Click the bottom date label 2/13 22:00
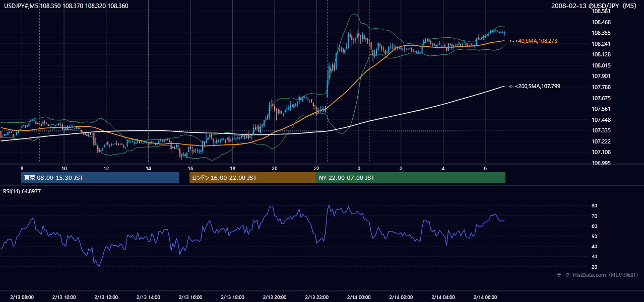This screenshot has width=644, height=302. point(316,297)
